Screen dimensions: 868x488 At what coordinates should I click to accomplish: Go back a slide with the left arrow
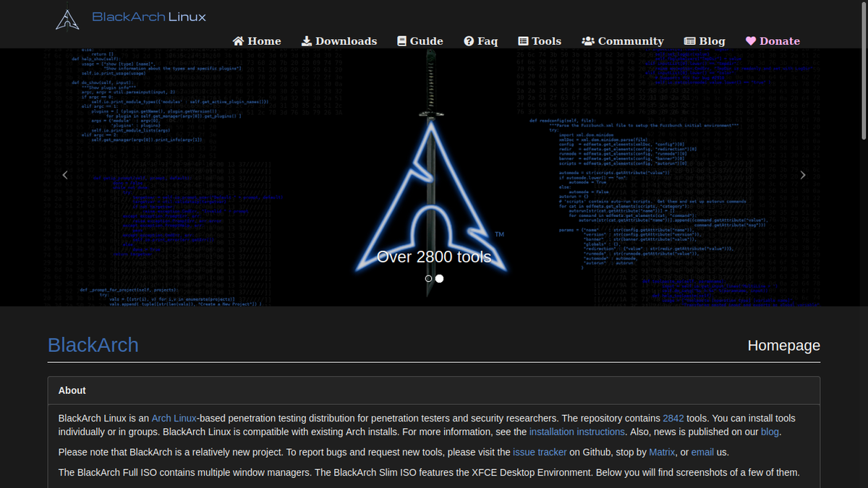65,174
